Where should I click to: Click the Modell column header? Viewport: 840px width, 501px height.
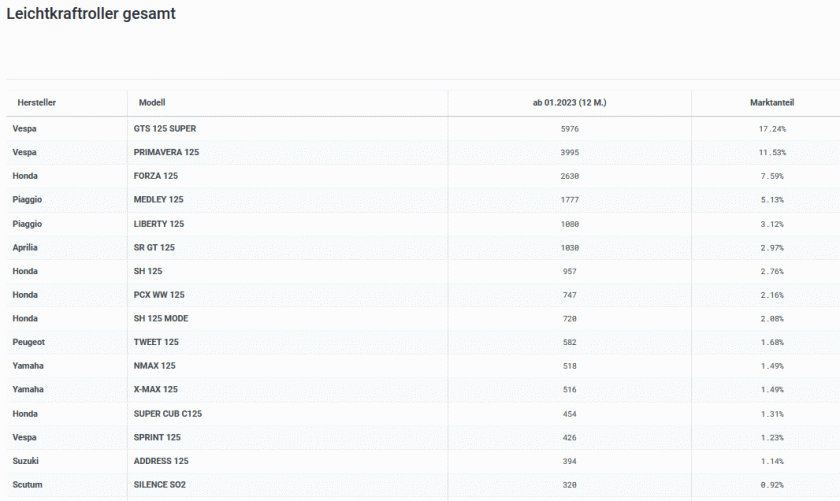click(x=152, y=102)
